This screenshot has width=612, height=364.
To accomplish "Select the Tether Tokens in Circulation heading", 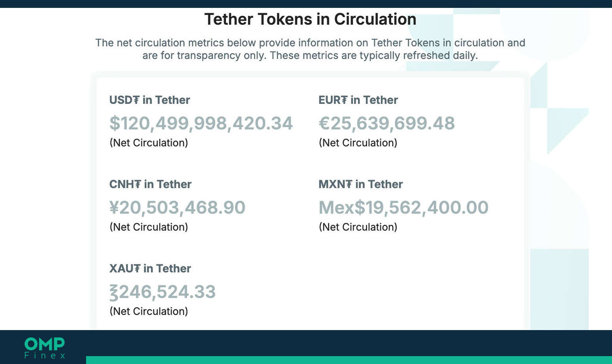I will tap(310, 19).
